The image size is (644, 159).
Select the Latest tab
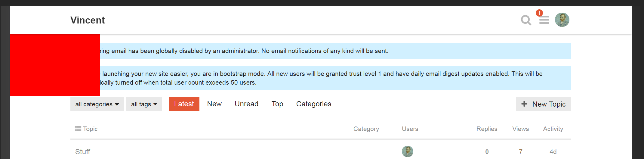(184, 104)
